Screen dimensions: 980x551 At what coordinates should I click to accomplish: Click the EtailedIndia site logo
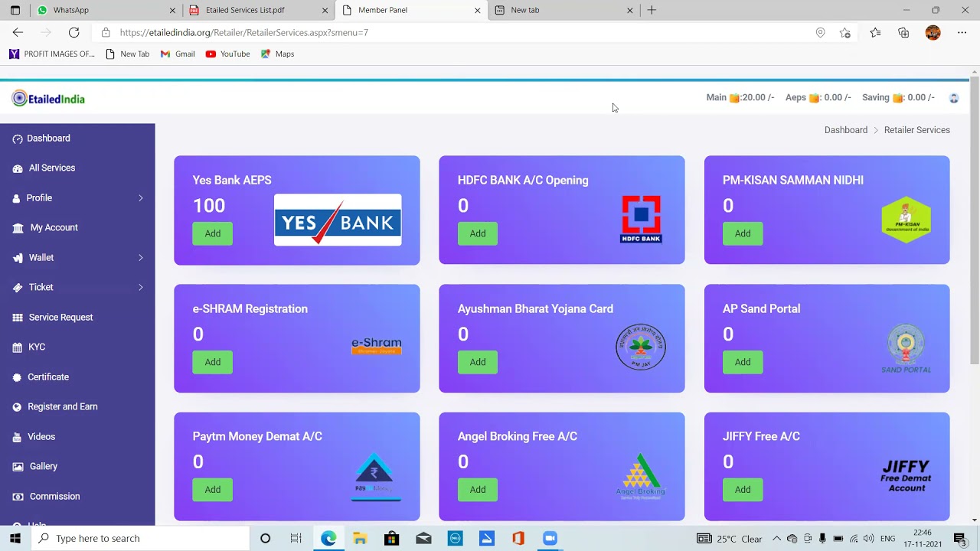[48, 99]
